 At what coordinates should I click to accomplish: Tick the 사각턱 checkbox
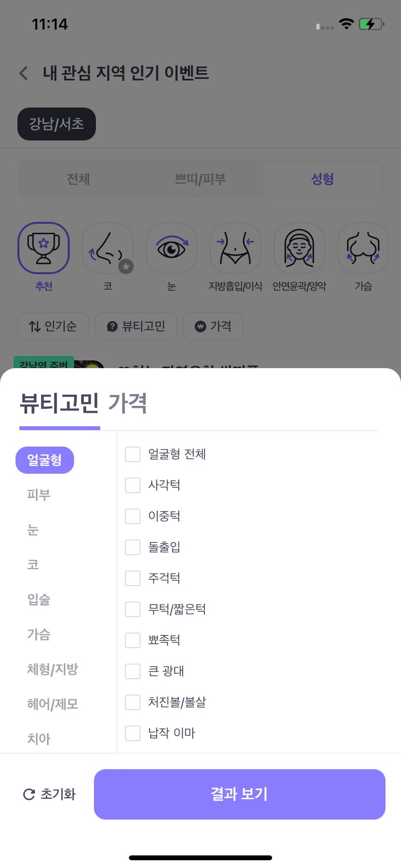(x=133, y=485)
